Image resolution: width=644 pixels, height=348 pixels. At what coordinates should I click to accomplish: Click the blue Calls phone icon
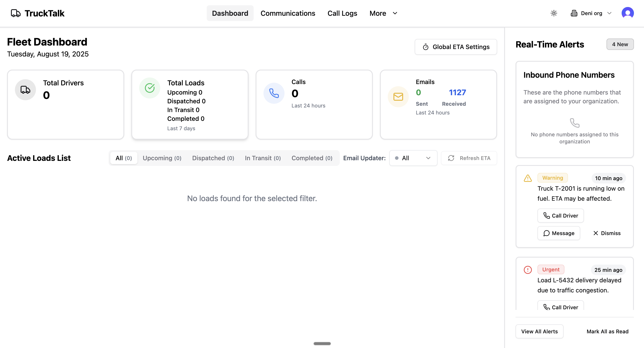click(x=274, y=93)
